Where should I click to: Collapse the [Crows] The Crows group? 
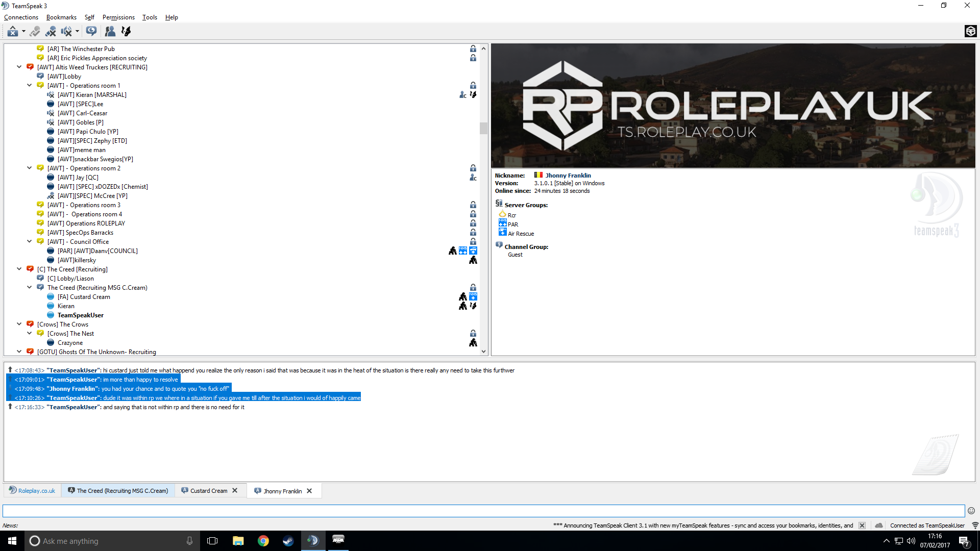(x=19, y=324)
